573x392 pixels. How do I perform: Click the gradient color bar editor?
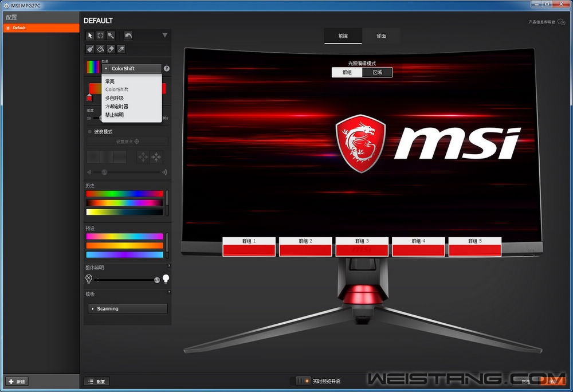(x=128, y=88)
